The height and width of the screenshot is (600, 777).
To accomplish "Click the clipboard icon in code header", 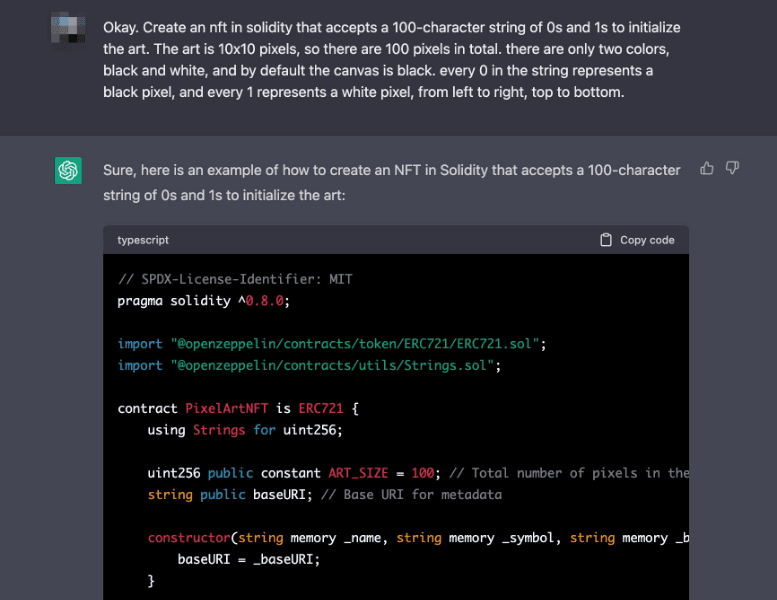I will click(606, 240).
